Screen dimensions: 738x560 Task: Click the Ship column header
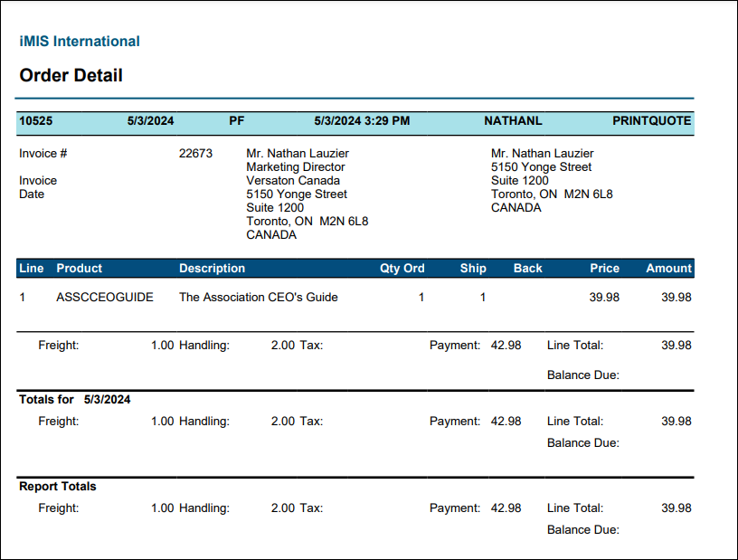[x=473, y=269]
